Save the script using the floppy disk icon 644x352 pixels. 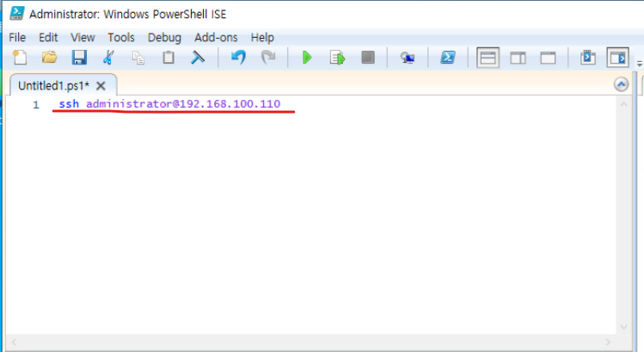click(79, 58)
